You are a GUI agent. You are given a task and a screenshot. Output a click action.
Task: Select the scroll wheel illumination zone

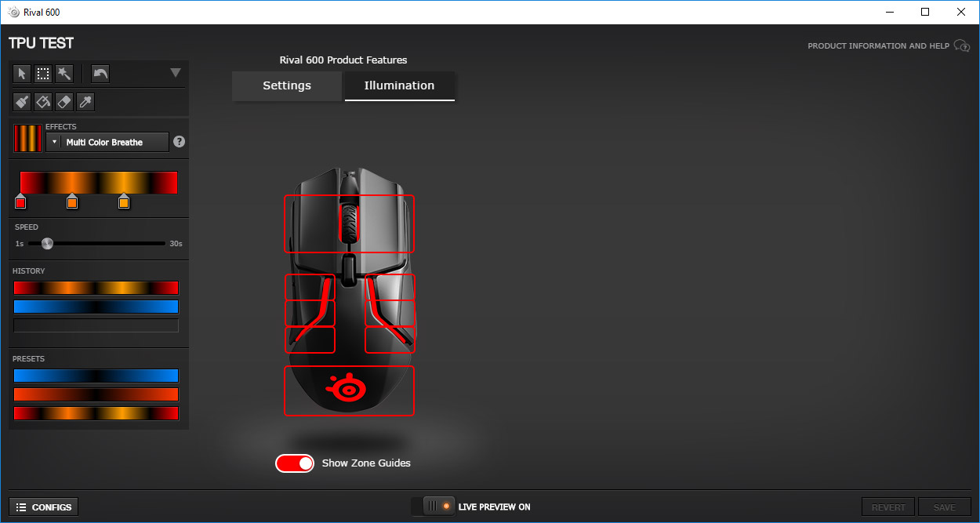tap(349, 223)
